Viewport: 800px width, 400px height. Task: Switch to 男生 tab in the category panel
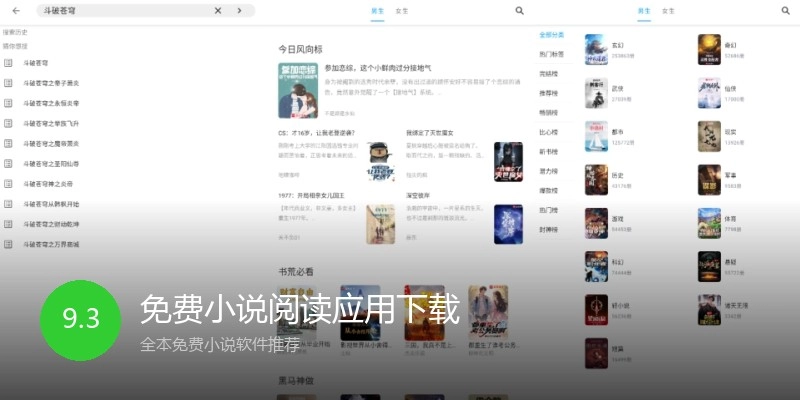pos(643,11)
